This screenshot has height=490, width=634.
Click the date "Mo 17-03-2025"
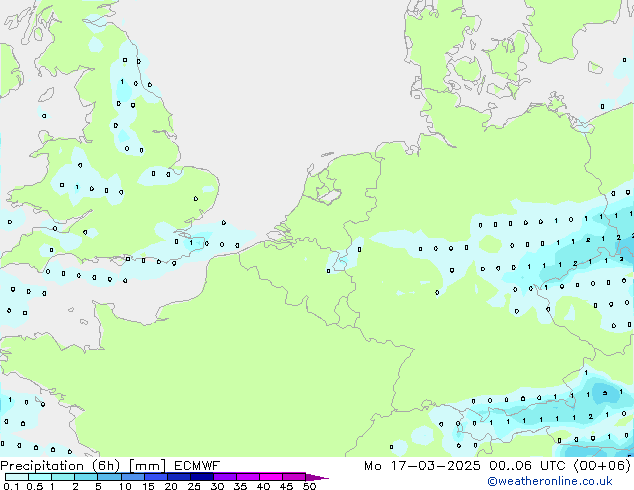(x=422, y=466)
